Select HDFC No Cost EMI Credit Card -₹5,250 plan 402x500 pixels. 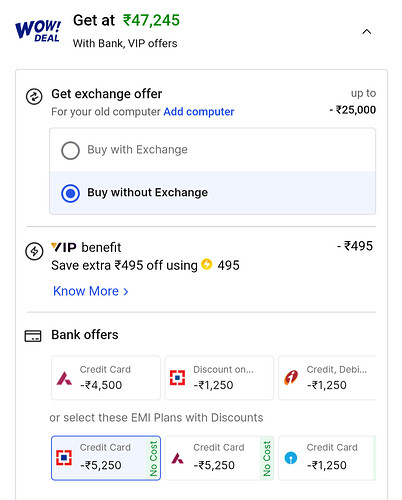click(x=106, y=458)
